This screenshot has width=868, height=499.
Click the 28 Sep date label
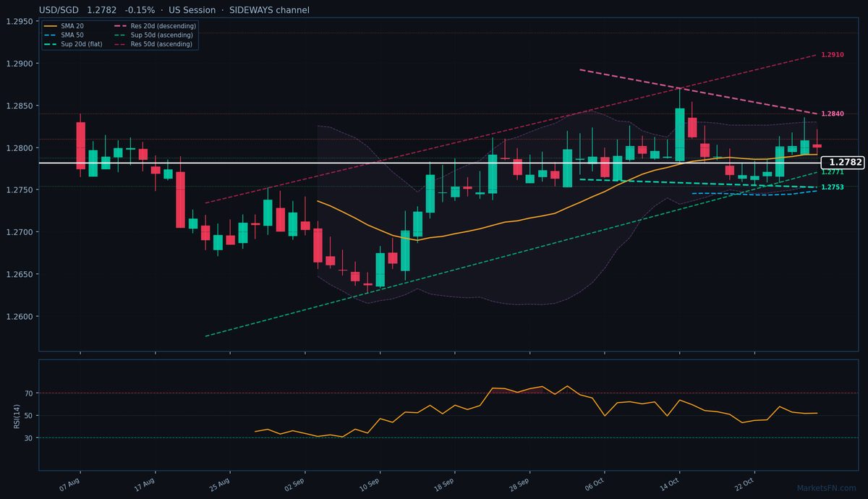[x=519, y=483]
